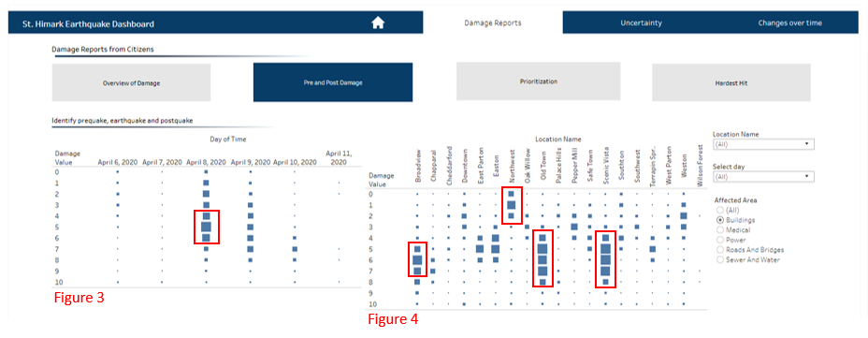The image size is (868, 338).
Task: Show the Hardest Hit view
Action: [x=731, y=82]
